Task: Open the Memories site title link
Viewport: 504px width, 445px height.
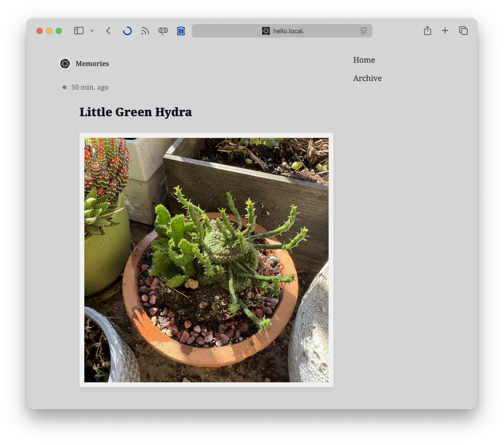Action: pyautogui.click(x=92, y=64)
